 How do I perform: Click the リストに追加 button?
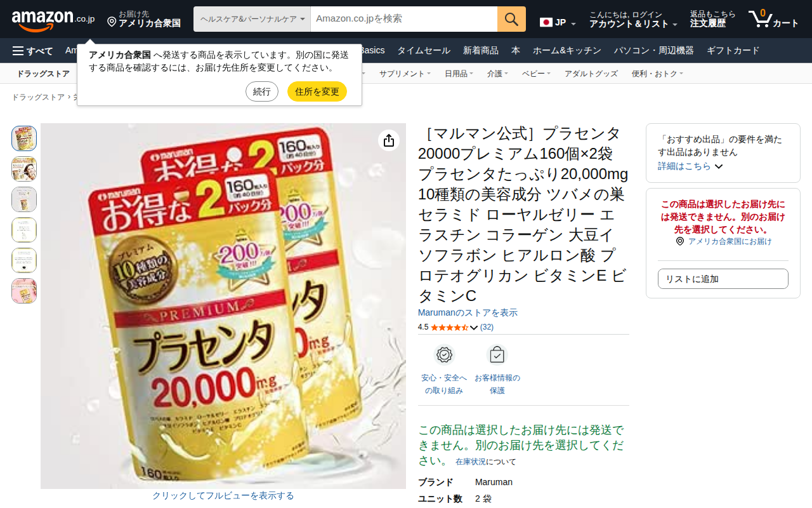click(x=723, y=279)
